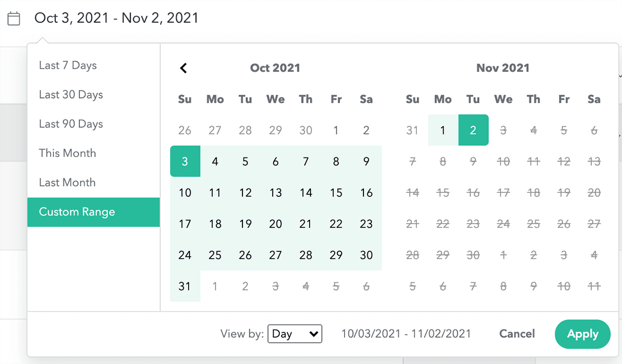Cancel the date range selection
This screenshot has width=622, height=364.
click(x=517, y=334)
